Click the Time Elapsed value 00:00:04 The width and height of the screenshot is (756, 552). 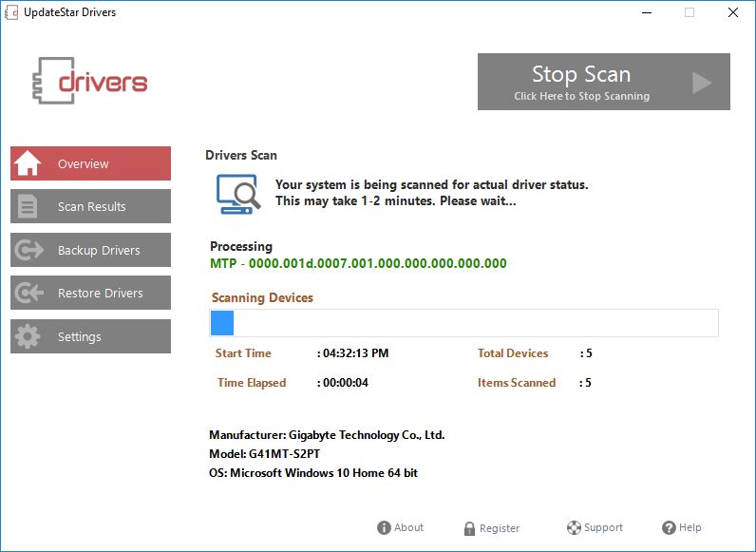tap(345, 383)
